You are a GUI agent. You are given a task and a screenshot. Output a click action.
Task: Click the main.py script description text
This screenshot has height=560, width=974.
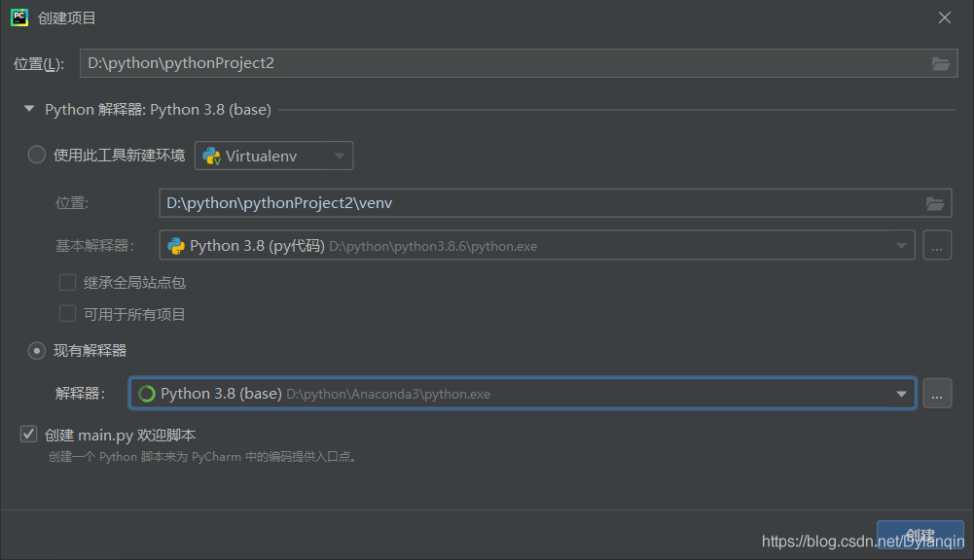tap(203, 456)
